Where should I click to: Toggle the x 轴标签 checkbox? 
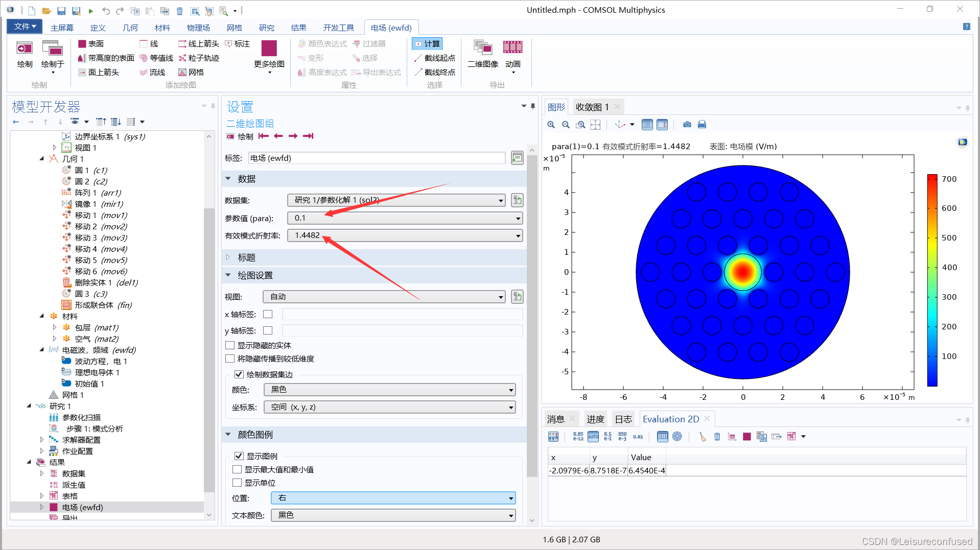tap(268, 314)
